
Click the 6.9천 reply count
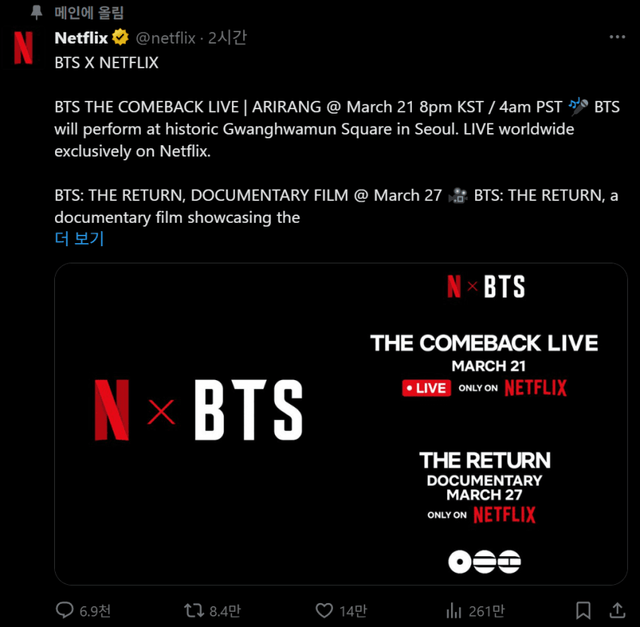click(x=95, y=610)
